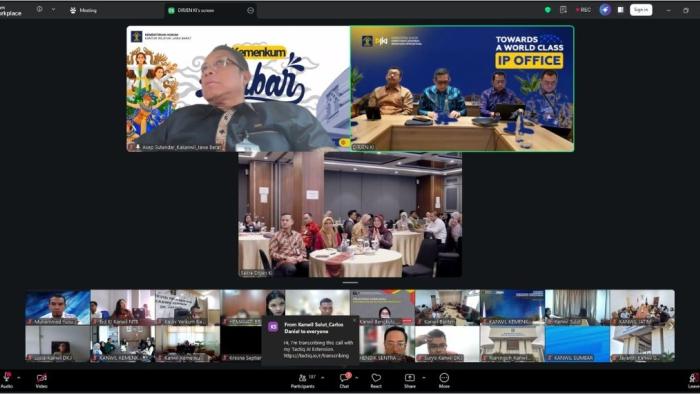Select the conference room video tile
This screenshot has height=394, width=700.
[x=350, y=215]
